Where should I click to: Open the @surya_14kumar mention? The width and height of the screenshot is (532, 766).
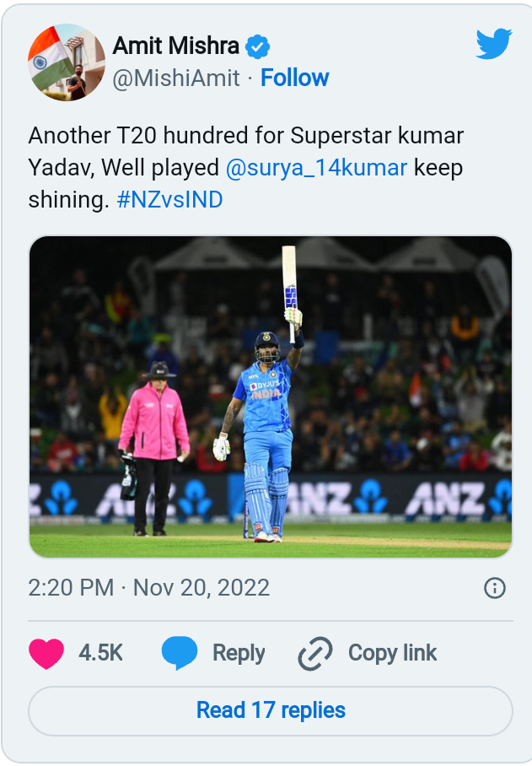[x=316, y=167]
